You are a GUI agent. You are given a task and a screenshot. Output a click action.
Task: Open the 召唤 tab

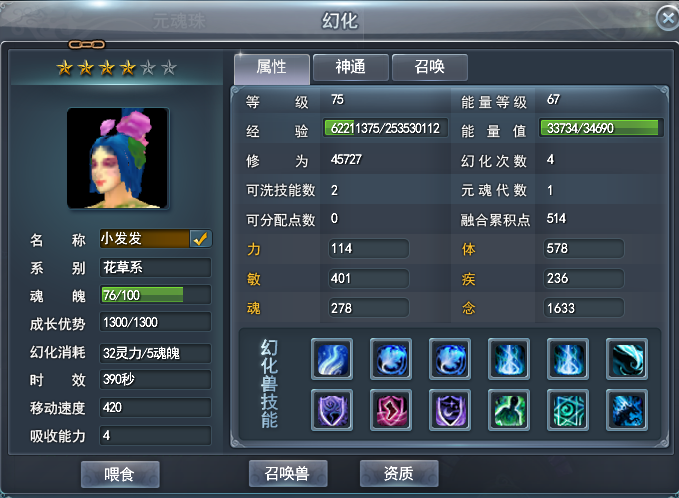tap(430, 67)
